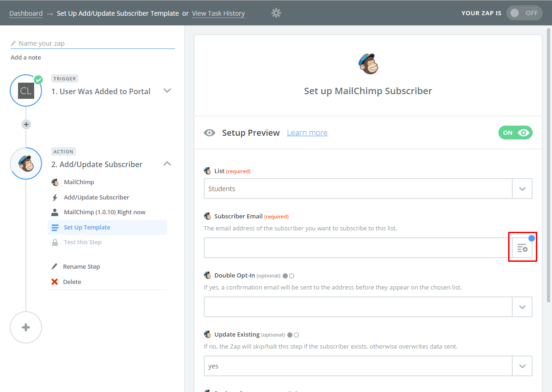
Task: Click the lines icon beside Set Up Template
Action: [55, 227]
